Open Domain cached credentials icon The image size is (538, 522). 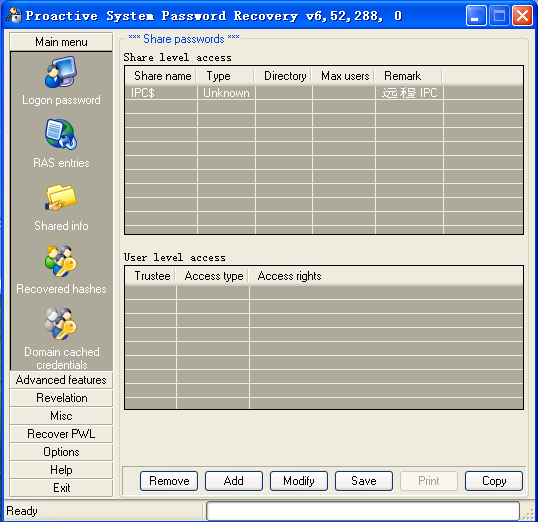pos(61,324)
